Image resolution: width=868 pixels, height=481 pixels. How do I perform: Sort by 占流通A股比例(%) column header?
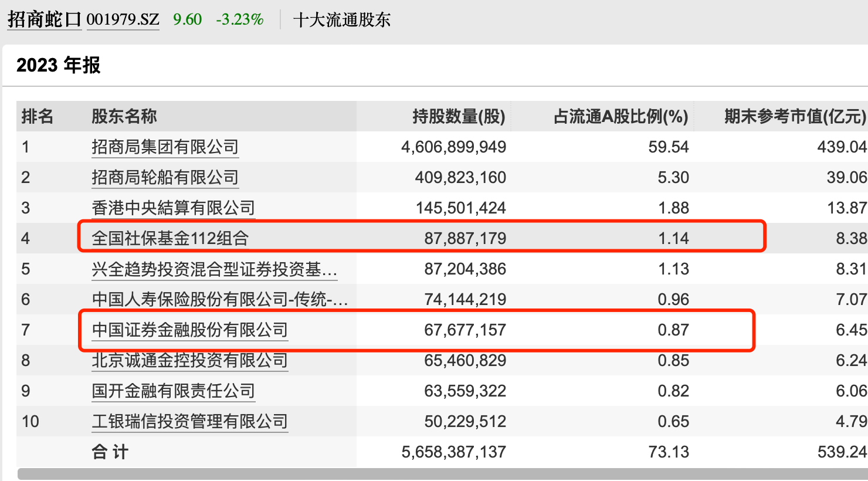[x=623, y=116]
